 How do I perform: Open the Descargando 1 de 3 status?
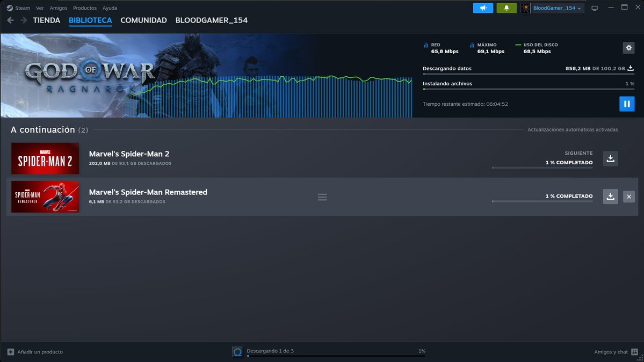[x=270, y=351]
